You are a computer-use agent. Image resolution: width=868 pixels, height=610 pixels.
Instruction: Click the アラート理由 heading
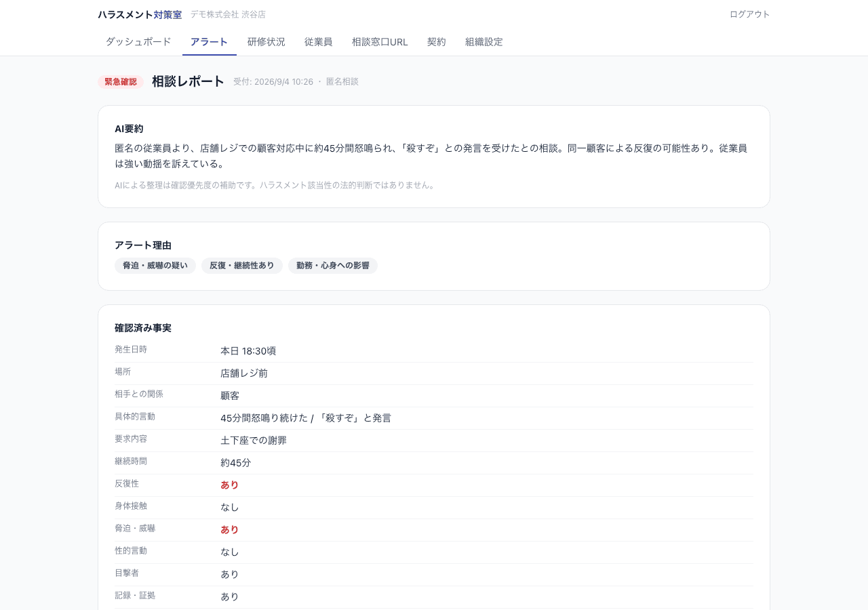(x=143, y=245)
